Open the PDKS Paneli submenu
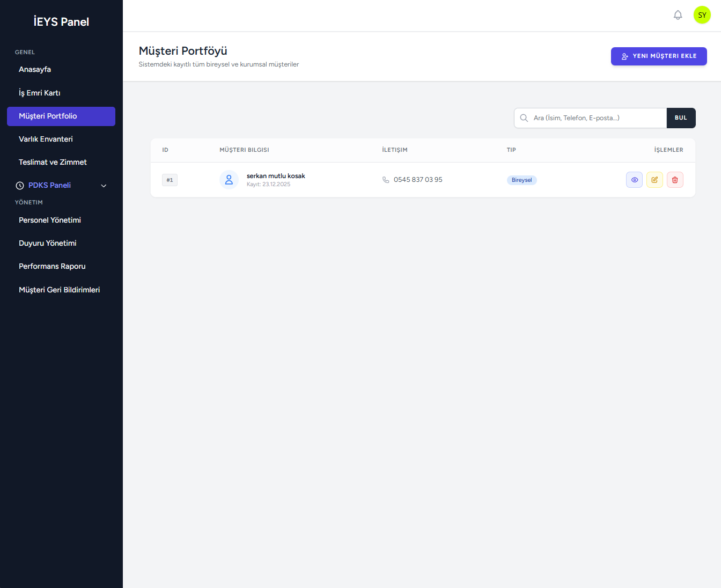 click(x=50, y=185)
